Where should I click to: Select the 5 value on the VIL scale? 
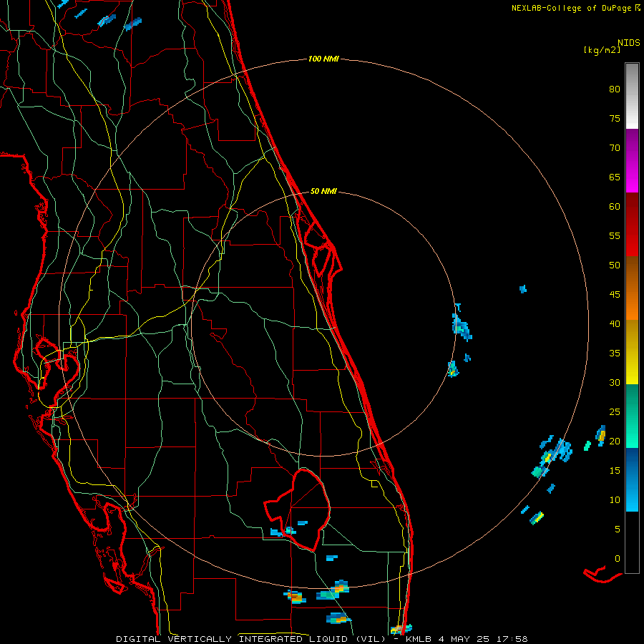click(x=618, y=529)
